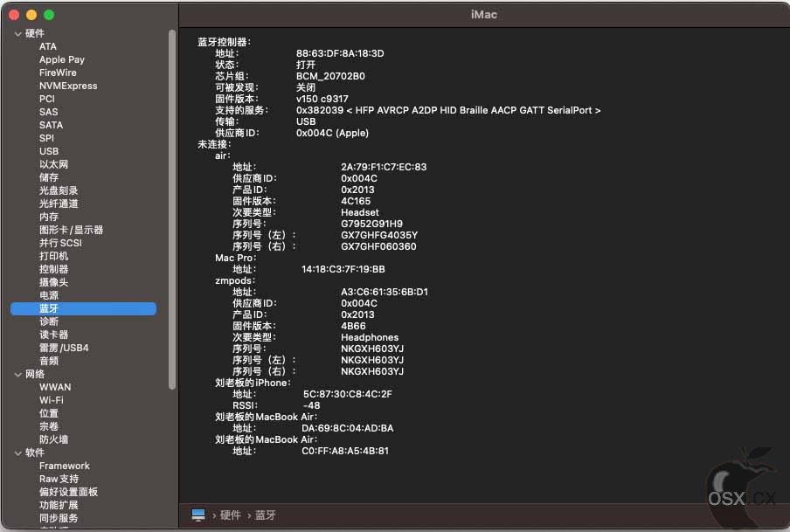Select Raw 支持 in sidebar
790x532 pixels.
[59, 479]
